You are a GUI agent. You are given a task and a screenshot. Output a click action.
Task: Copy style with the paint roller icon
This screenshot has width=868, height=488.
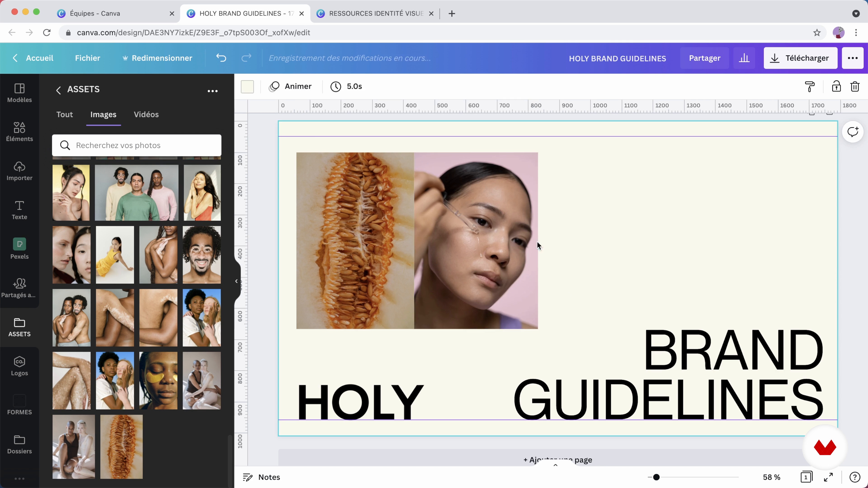click(x=810, y=87)
